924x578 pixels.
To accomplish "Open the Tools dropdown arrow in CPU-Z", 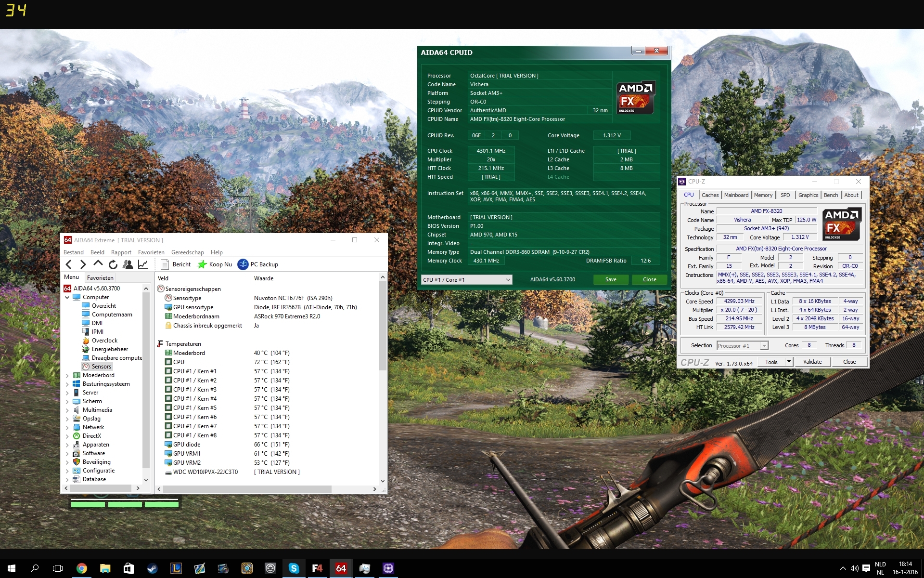I will [789, 362].
